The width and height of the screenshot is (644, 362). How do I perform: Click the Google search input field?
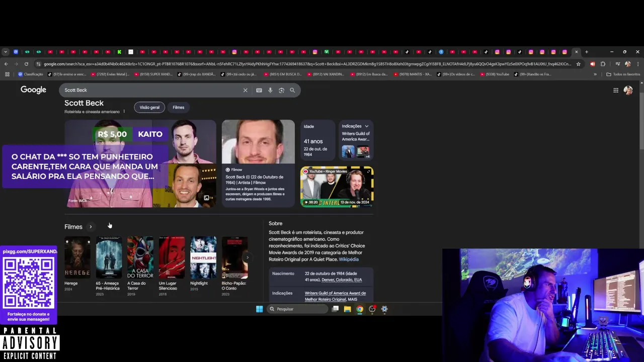151,90
